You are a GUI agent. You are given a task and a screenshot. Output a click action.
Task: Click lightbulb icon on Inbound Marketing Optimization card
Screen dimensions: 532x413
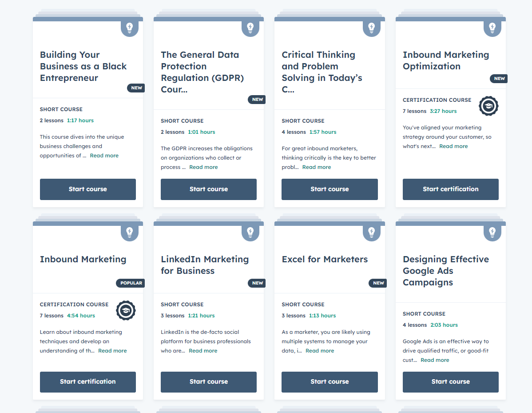492,28
